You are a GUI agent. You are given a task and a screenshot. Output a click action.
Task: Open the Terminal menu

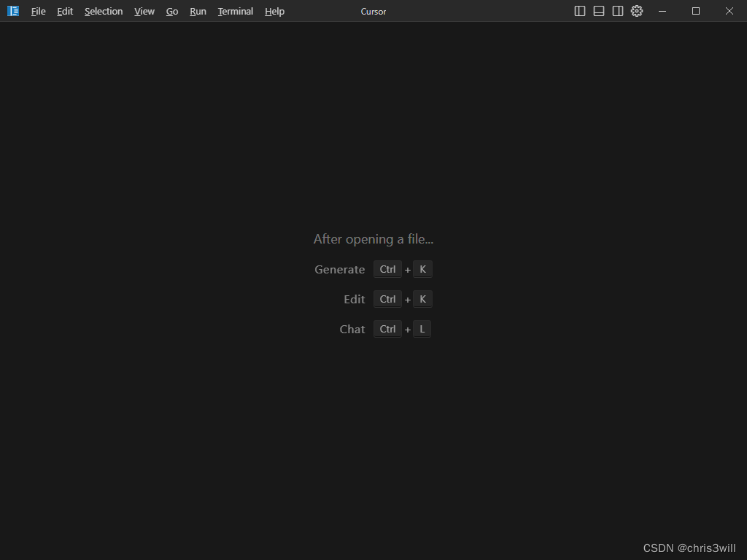click(235, 11)
